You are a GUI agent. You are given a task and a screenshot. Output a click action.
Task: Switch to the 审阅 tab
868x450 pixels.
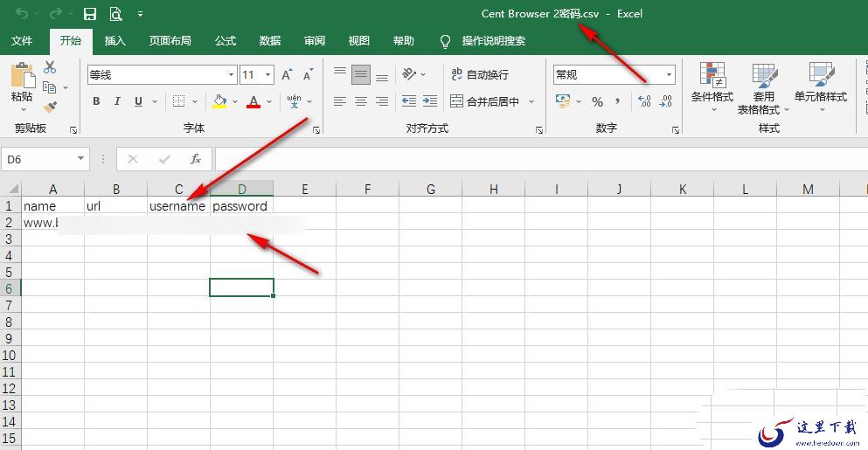point(315,41)
